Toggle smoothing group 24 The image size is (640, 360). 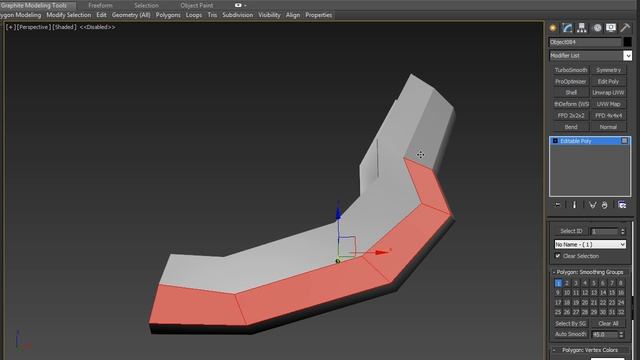click(621, 302)
